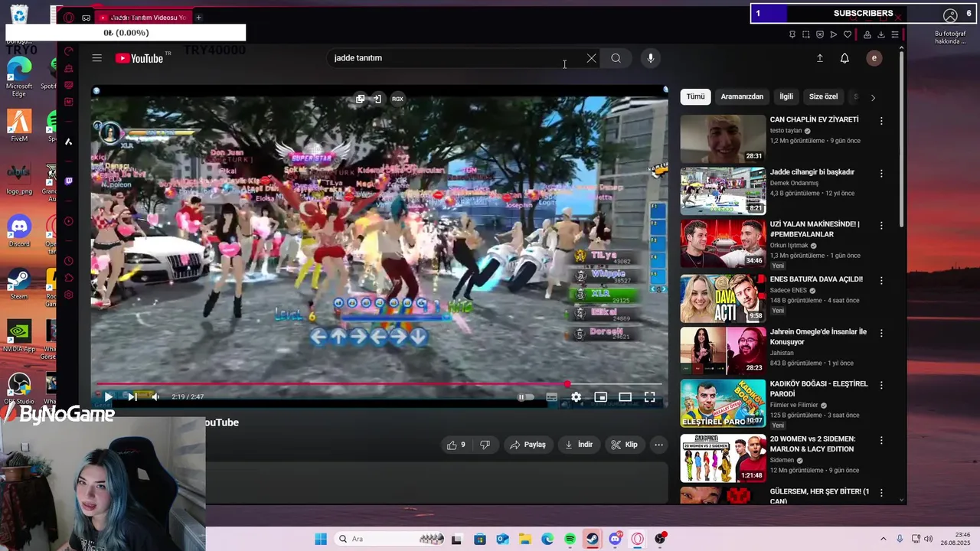Viewport: 980px width, 551px height.
Task: Open options for Jahrein Omegle'de video
Action: pyautogui.click(x=881, y=333)
